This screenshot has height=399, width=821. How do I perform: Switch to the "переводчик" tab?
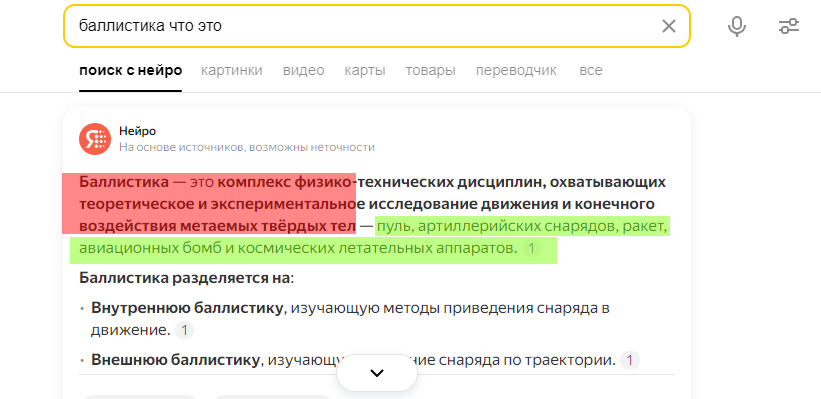(516, 70)
